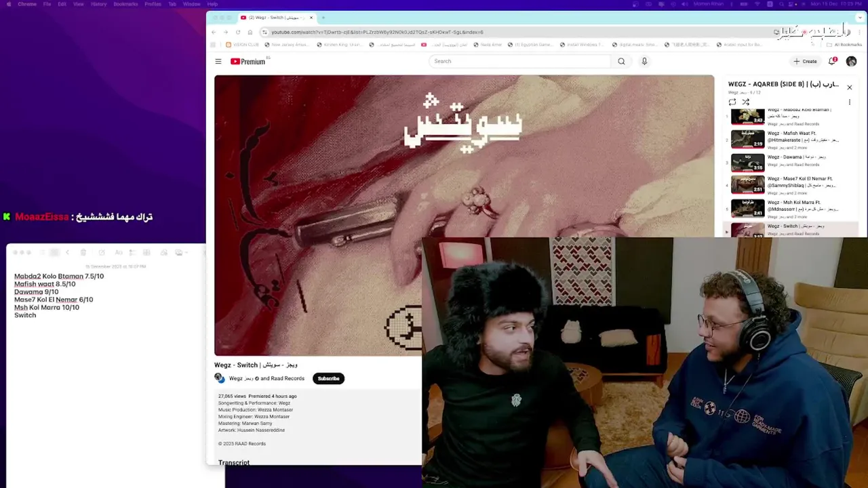Focus the Chrome address bar URL
Viewport: 868px width, 488px height.
click(x=377, y=32)
